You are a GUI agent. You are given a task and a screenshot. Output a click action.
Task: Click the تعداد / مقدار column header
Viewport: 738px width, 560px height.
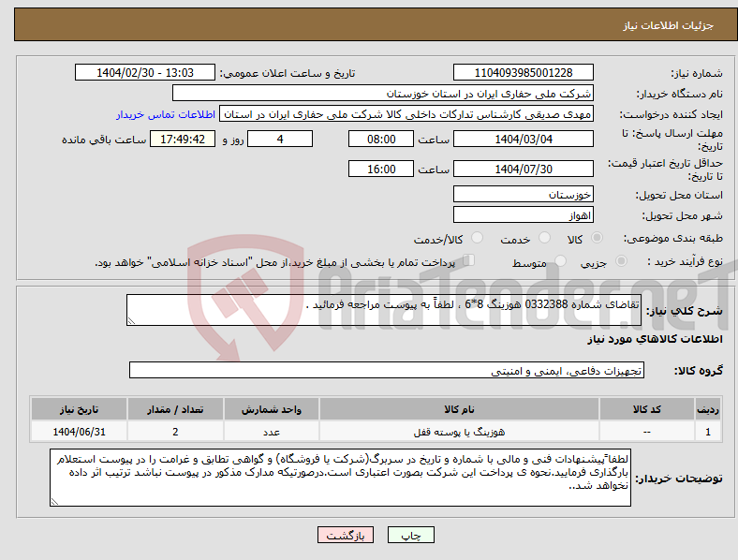pos(175,409)
